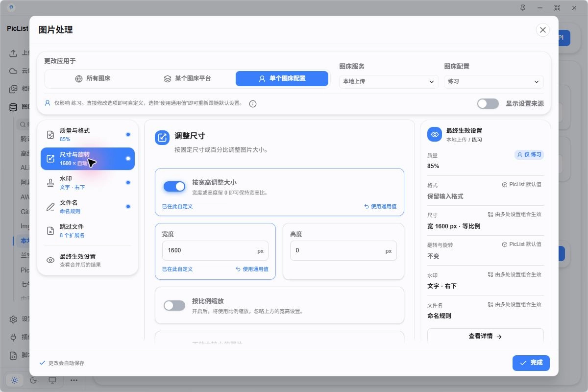The width and height of the screenshot is (588, 392).
Task: Click 使用通用值 under the 宽度 field
Action: [x=252, y=269]
